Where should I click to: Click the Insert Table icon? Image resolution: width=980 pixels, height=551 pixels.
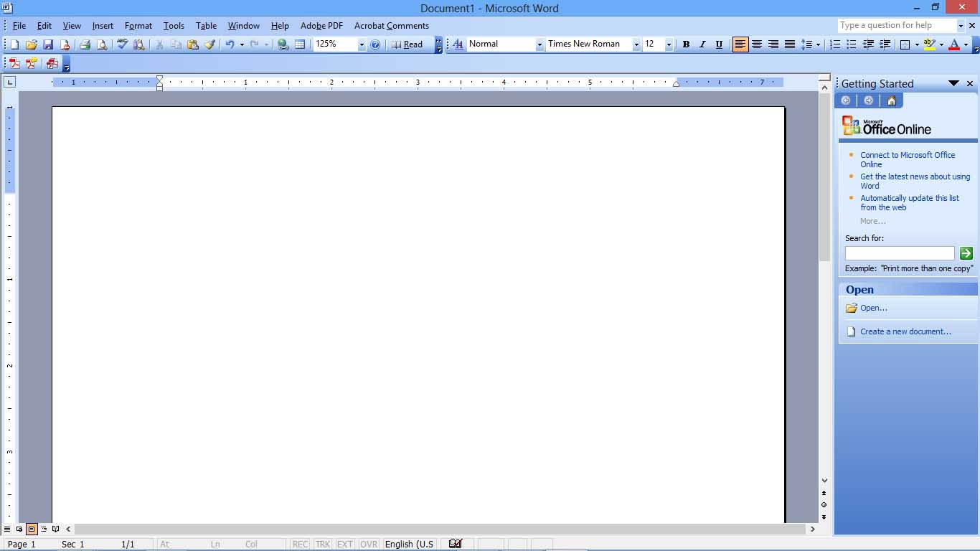[300, 44]
